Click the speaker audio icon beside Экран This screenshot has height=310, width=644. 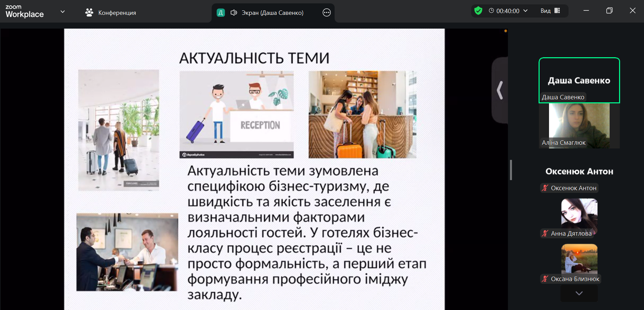(x=234, y=13)
